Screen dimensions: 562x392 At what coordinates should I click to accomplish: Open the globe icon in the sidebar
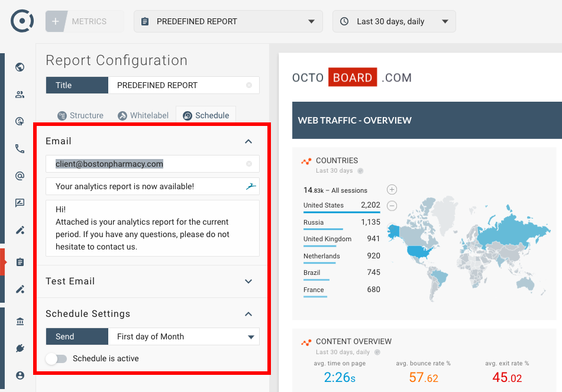20,67
